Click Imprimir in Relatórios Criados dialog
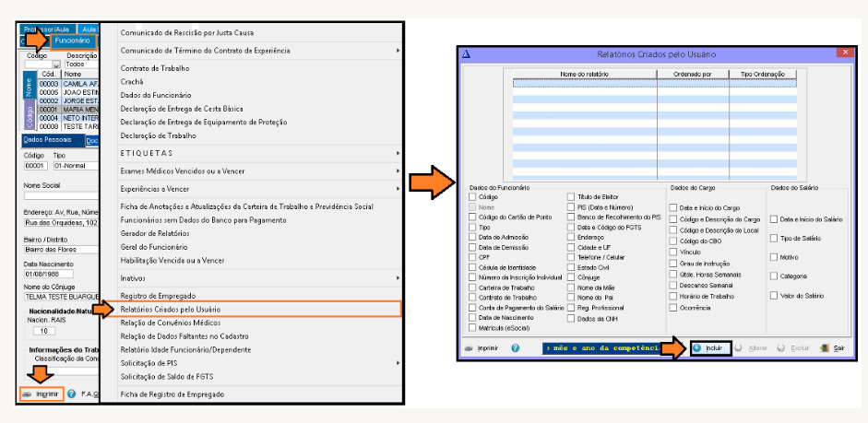Viewport: 868px width, 423px height. [482, 348]
